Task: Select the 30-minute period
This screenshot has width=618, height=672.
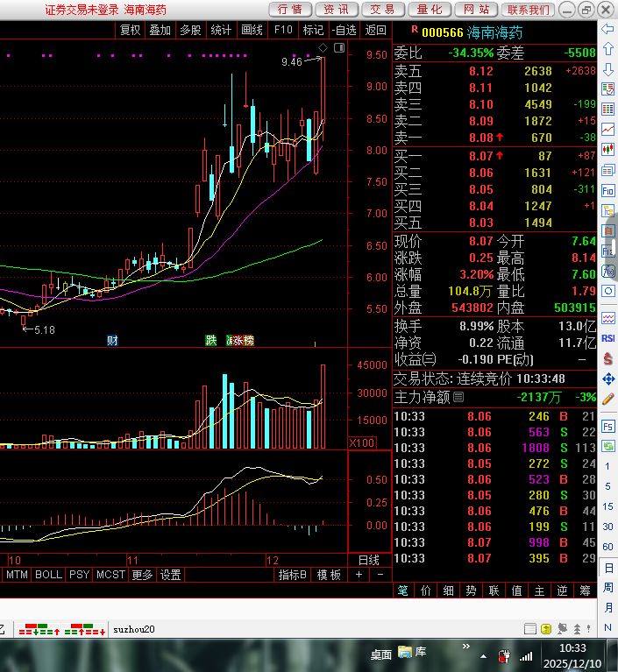Action: [x=607, y=527]
